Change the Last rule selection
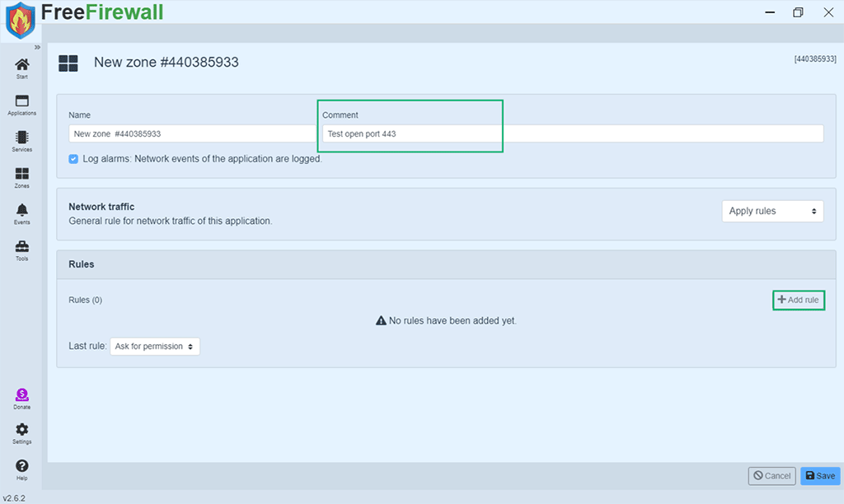844x504 pixels. click(155, 346)
